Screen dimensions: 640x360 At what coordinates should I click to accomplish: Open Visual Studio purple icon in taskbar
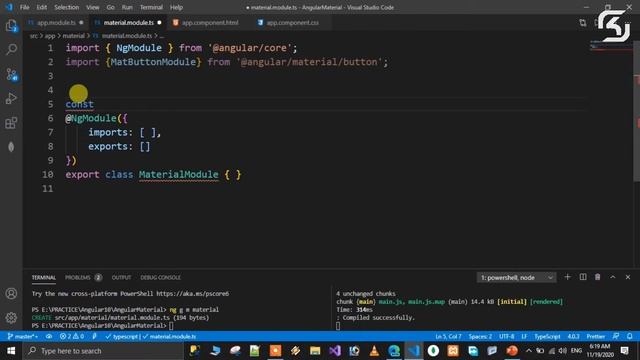(x=335, y=351)
